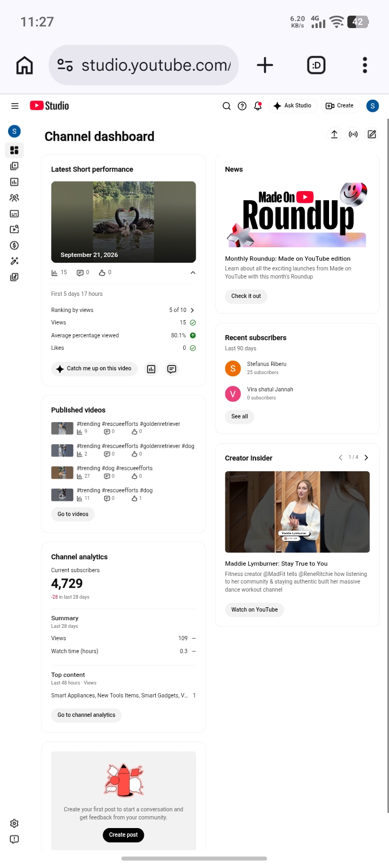Open video analytics icon beside Catch me up

(151, 369)
